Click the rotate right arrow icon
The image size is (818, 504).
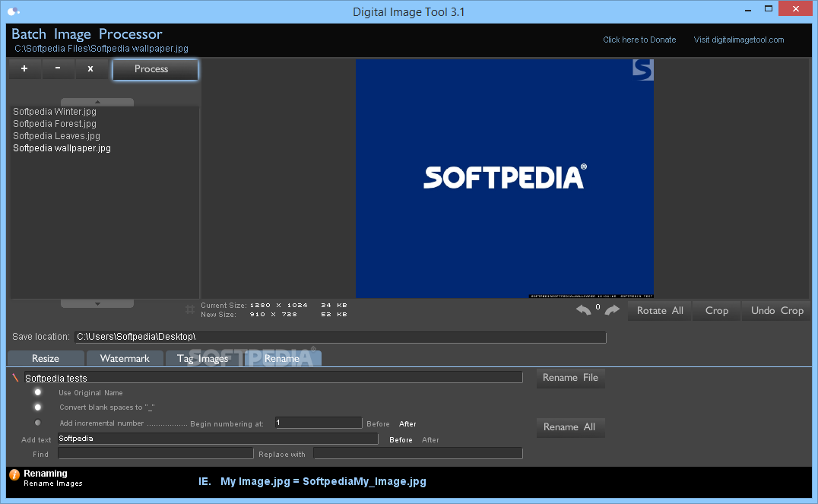click(x=612, y=310)
